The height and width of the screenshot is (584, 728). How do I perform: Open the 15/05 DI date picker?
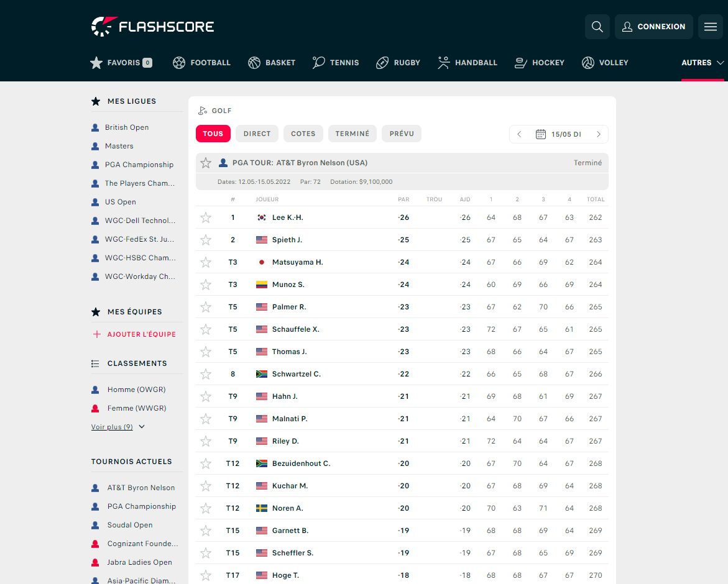558,134
